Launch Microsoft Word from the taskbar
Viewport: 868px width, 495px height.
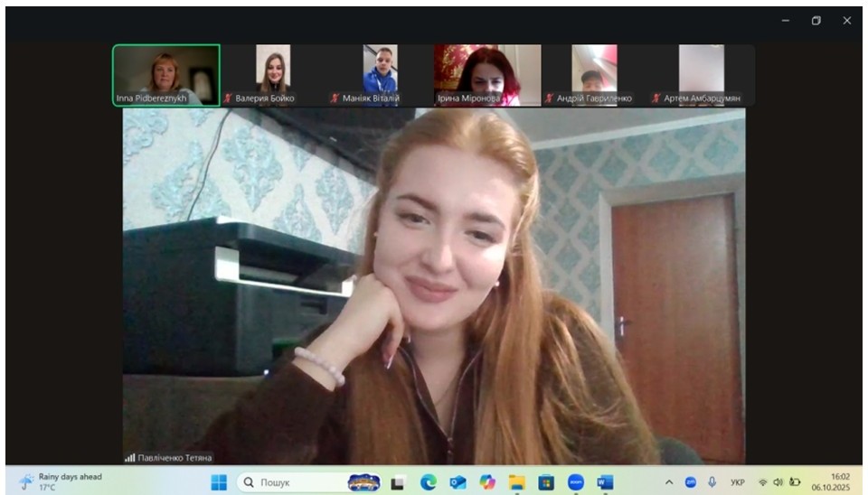(x=605, y=482)
